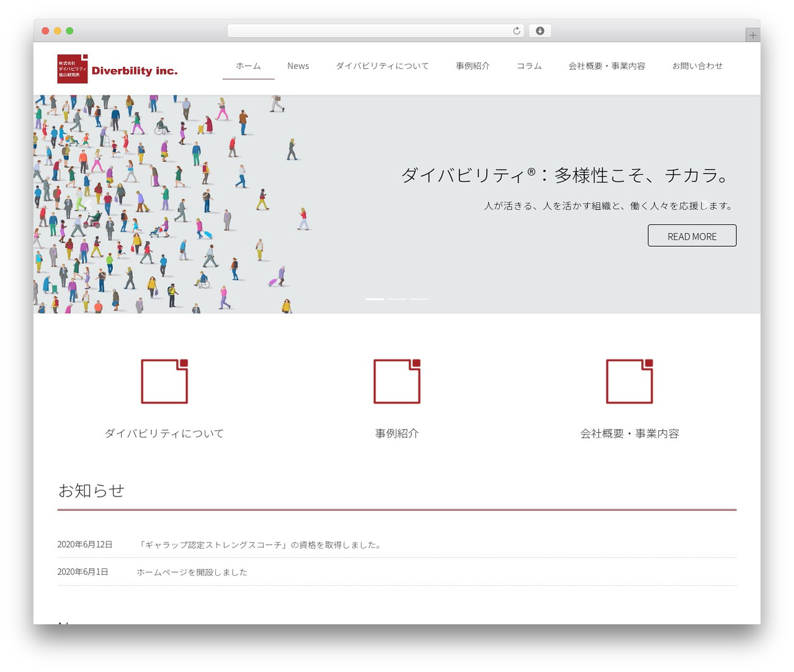
Task: Select the first slider indicator dash
Action: point(375,299)
